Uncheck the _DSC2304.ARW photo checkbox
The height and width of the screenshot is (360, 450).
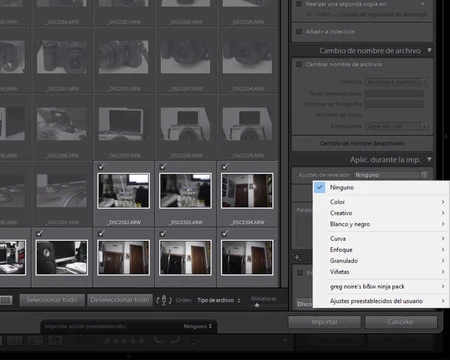click(225, 166)
